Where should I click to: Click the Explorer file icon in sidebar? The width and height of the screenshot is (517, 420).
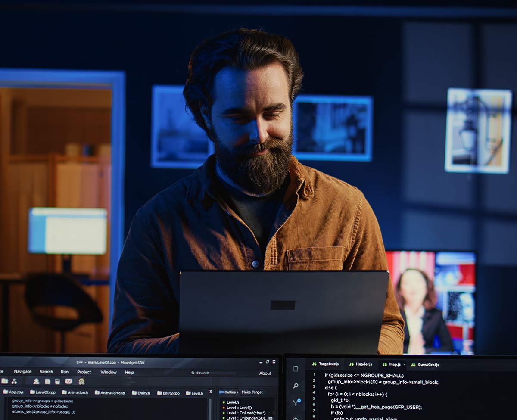[296, 369]
